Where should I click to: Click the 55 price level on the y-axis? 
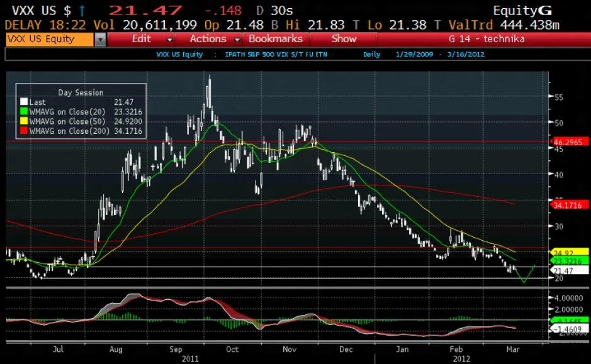(x=558, y=97)
